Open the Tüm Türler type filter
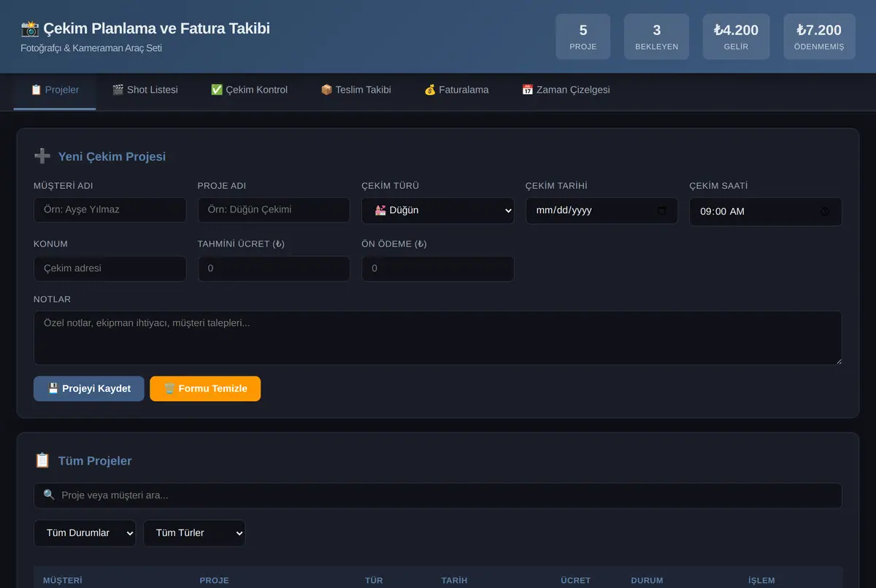 pos(194,533)
